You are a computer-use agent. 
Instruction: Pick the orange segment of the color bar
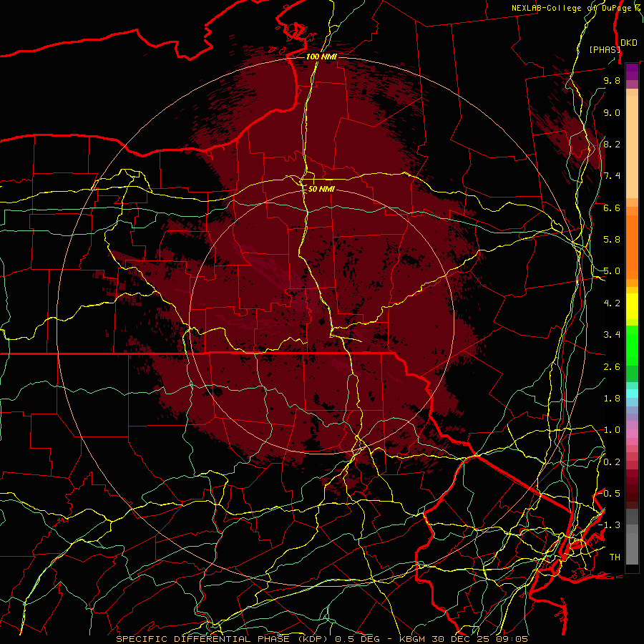pyautogui.click(x=632, y=248)
